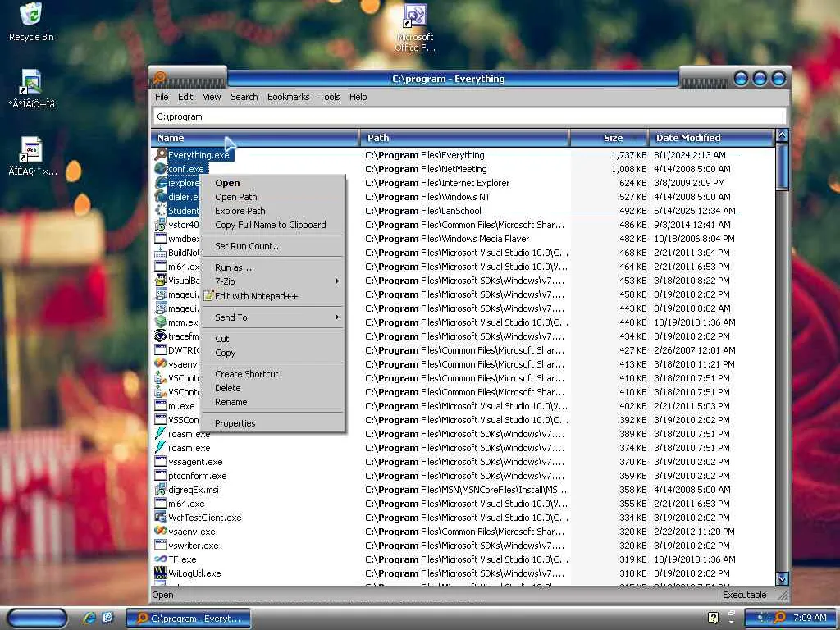This screenshot has height=630, width=840.
Task: Open the Tools menu
Action: pyautogui.click(x=330, y=97)
